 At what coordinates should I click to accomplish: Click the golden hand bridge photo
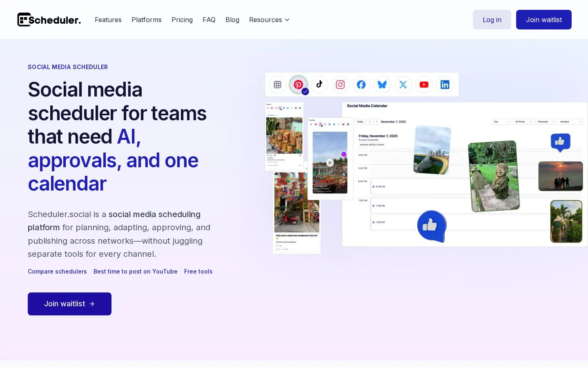click(x=432, y=150)
